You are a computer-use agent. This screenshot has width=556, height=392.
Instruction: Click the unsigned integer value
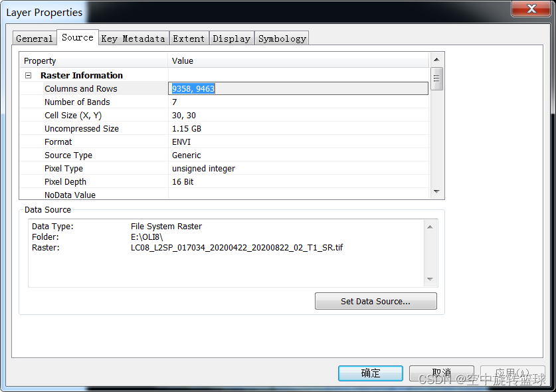point(203,169)
